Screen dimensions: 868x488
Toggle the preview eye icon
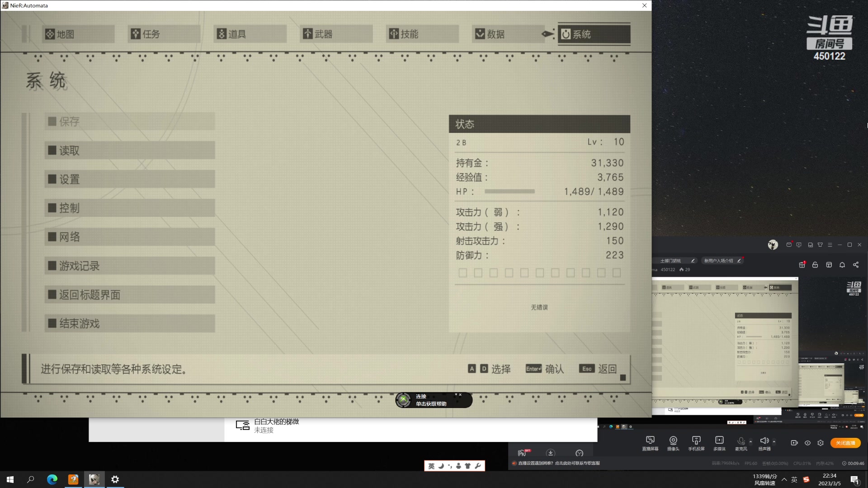[x=807, y=443]
